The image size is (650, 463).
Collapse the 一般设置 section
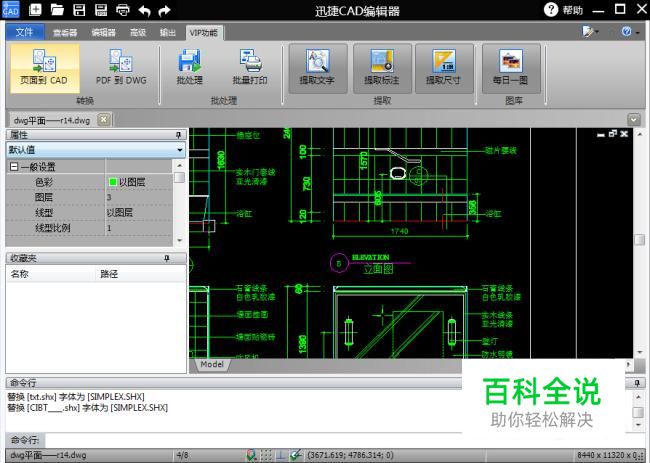tap(14, 167)
